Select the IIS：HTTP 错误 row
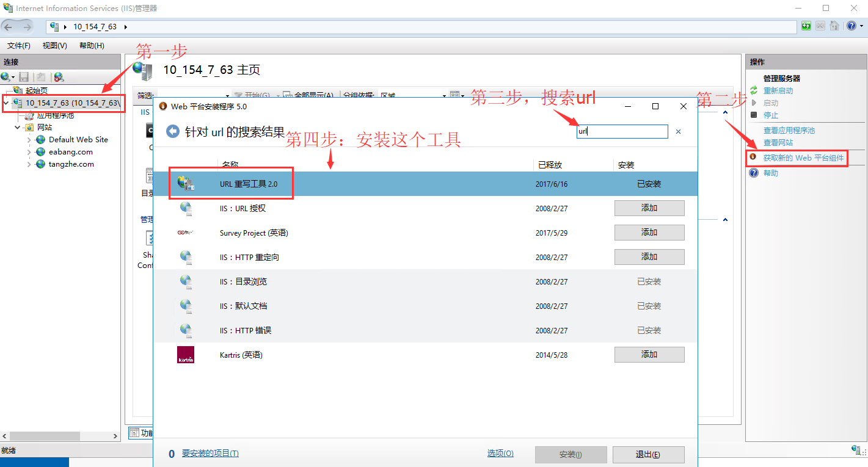This screenshot has width=868, height=467. coord(425,330)
